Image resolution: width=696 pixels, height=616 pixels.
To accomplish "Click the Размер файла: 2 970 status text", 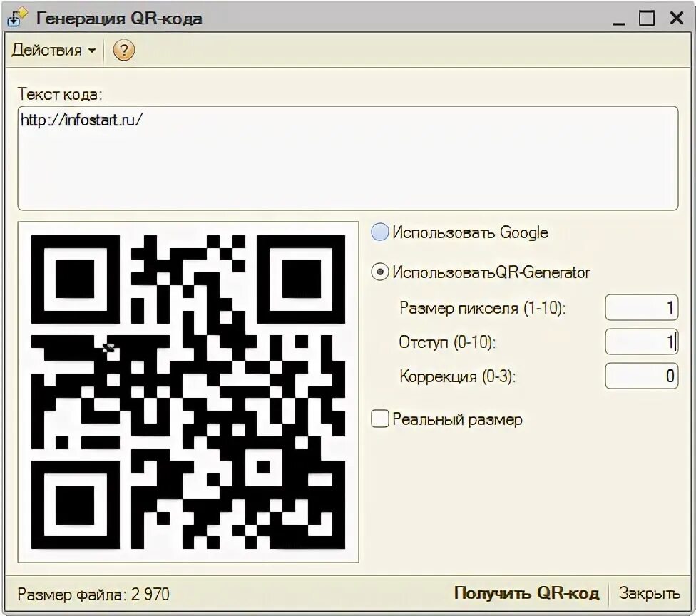I will [93, 594].
